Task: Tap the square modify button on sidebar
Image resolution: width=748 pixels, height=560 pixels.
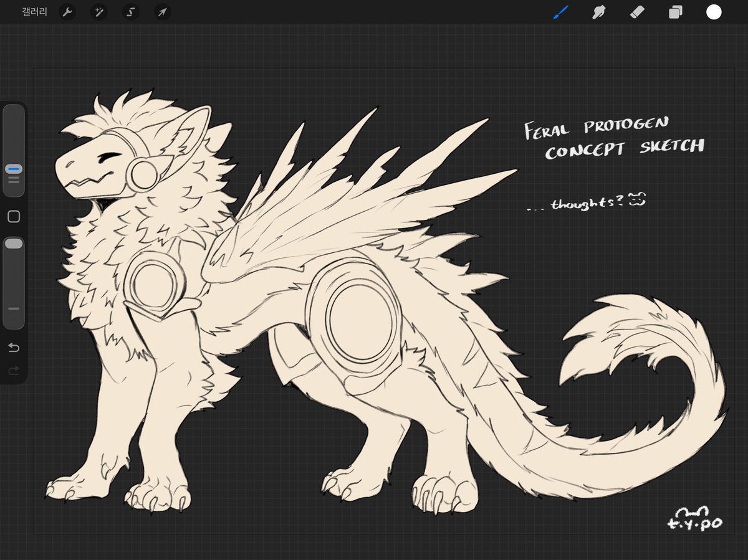Action: [x=14, y=217]
